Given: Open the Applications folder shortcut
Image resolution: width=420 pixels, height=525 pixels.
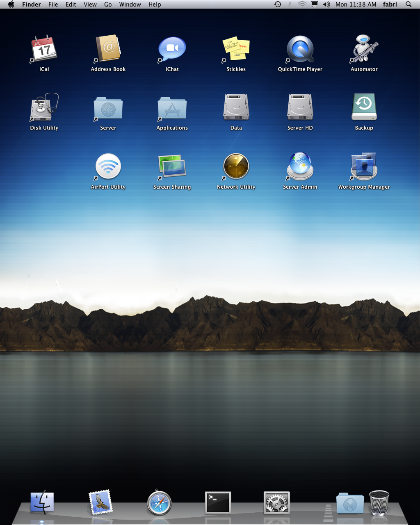Looking at the screenshot, I should coord(172,107).
